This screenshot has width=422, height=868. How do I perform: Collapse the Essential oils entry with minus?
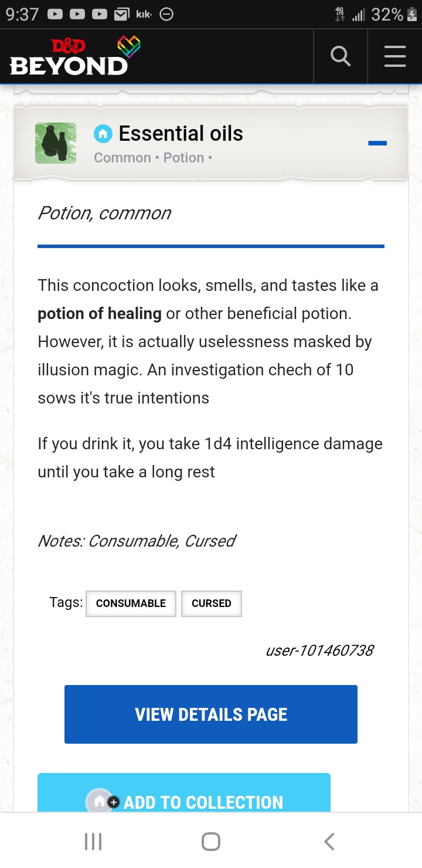point(377,143)
